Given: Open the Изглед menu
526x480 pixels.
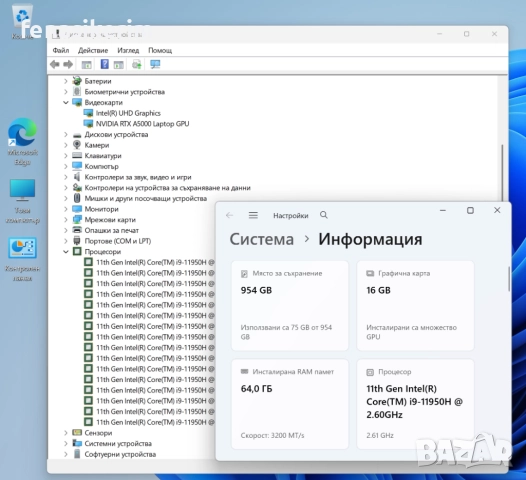Looking at the screenshot, I should coord(128,50).
